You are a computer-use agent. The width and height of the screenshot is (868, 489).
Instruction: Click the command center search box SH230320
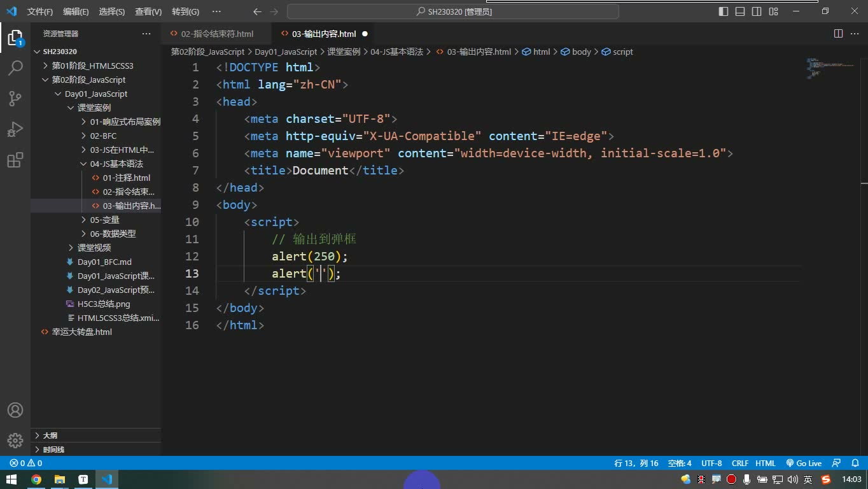[x=453, y=11]
